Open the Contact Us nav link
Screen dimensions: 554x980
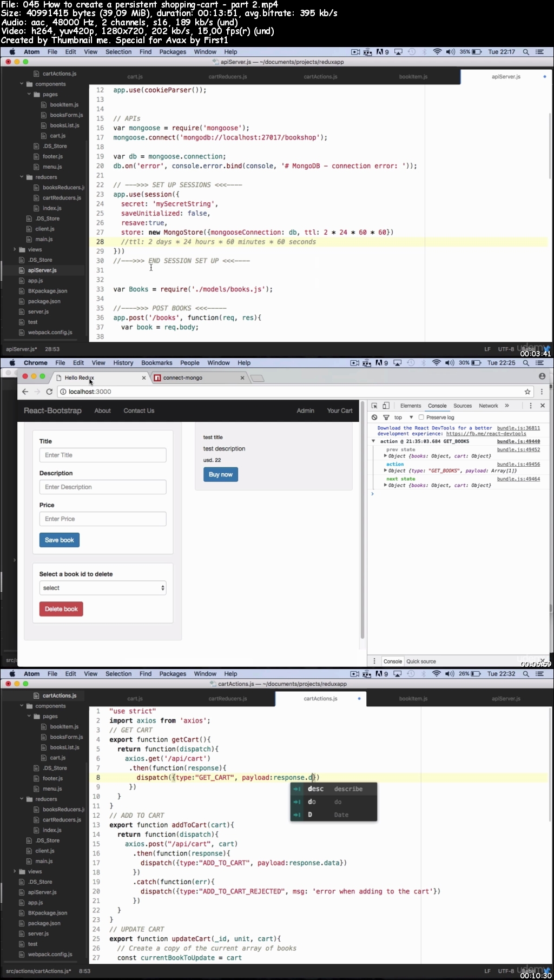[x=139, y=410]
